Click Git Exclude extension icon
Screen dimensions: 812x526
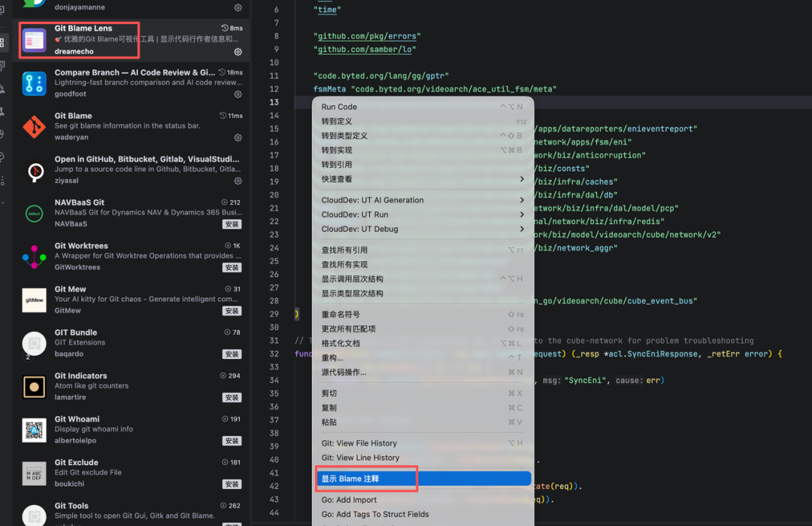pos(34,473)
